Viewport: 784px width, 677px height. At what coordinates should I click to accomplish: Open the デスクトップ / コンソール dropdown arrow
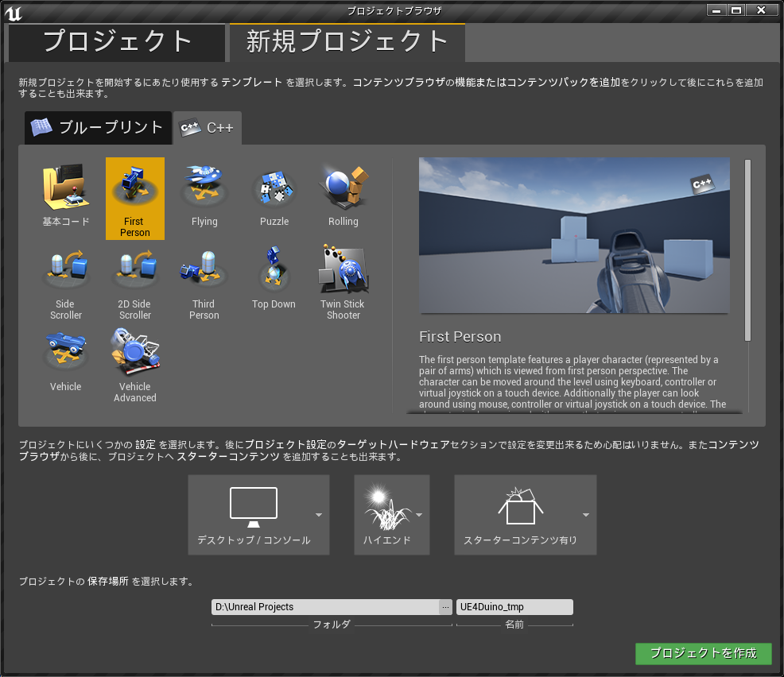[x=319, y=515]
